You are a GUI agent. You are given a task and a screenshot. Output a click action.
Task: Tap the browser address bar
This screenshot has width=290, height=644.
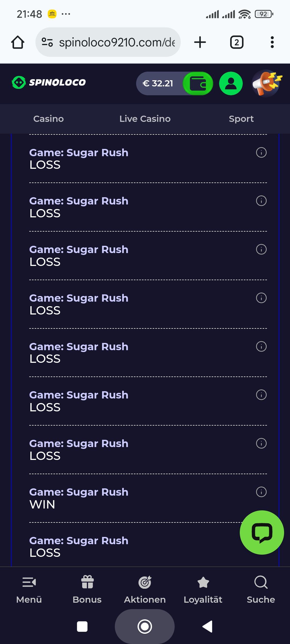tap(113, 42)
